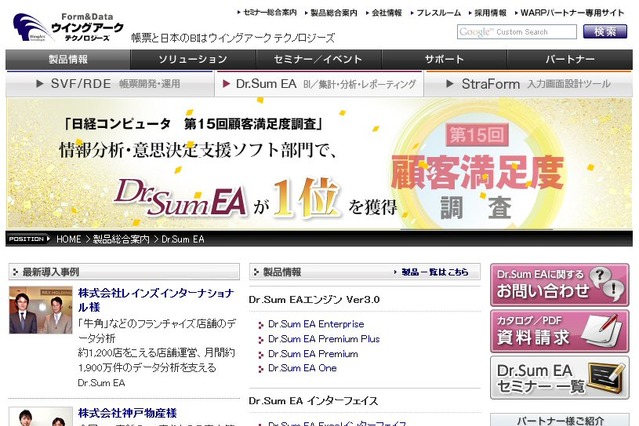Screen dimensions: 639x426
Task: Open Dr.Sum EA Premium Plus link
Action: pyautogui.click(x=324, y=339)
